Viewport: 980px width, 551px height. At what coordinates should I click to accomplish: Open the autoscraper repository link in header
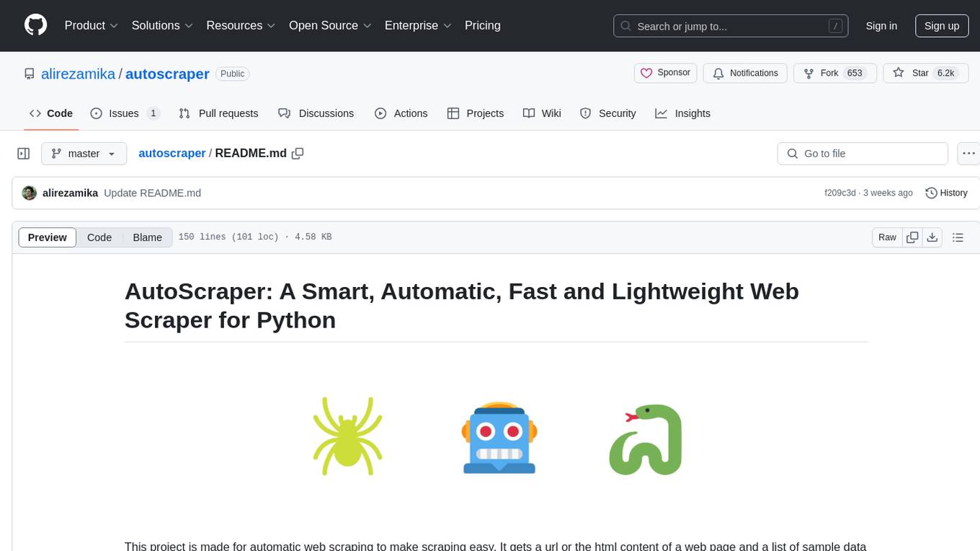[167, 74]
